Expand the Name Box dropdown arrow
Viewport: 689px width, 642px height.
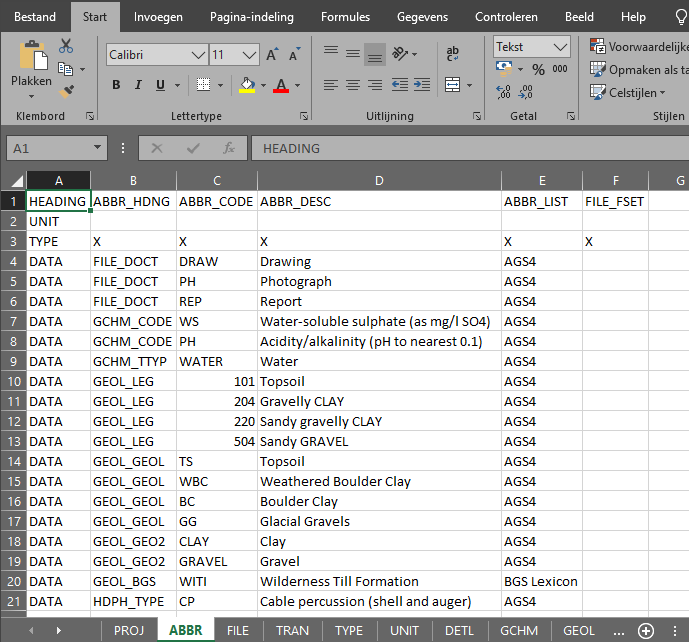(x=98, y=148)
